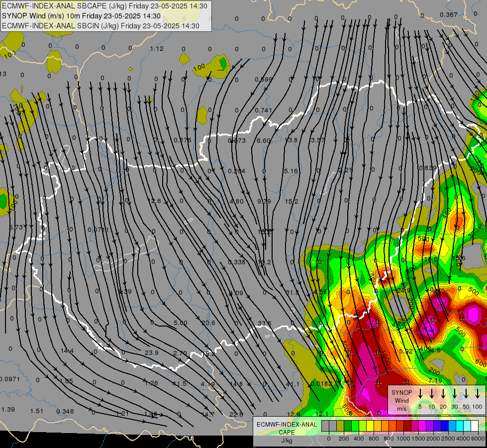Click the 5 m/s wind legend arrow
This screenshot has height=448, width=487.
420,393
